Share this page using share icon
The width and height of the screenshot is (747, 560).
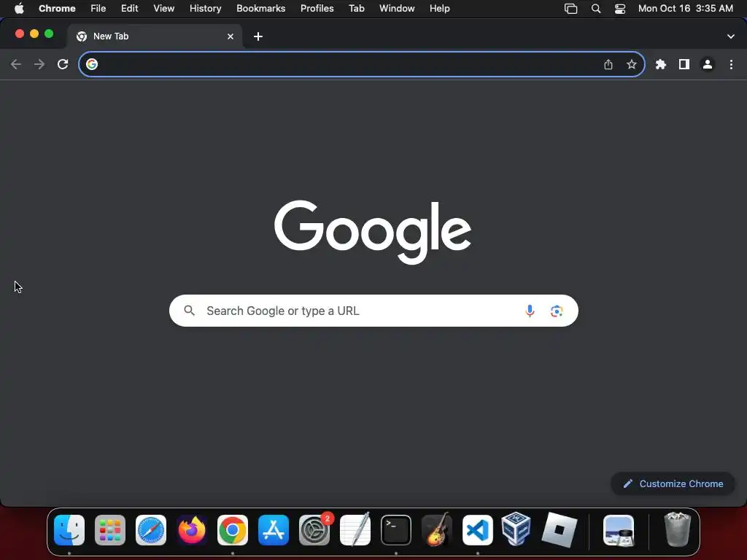click(x=608, y=64)
